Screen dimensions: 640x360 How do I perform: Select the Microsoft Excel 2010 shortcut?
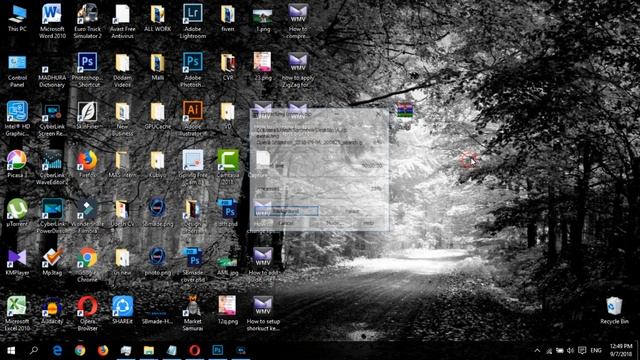coord(17,313)
